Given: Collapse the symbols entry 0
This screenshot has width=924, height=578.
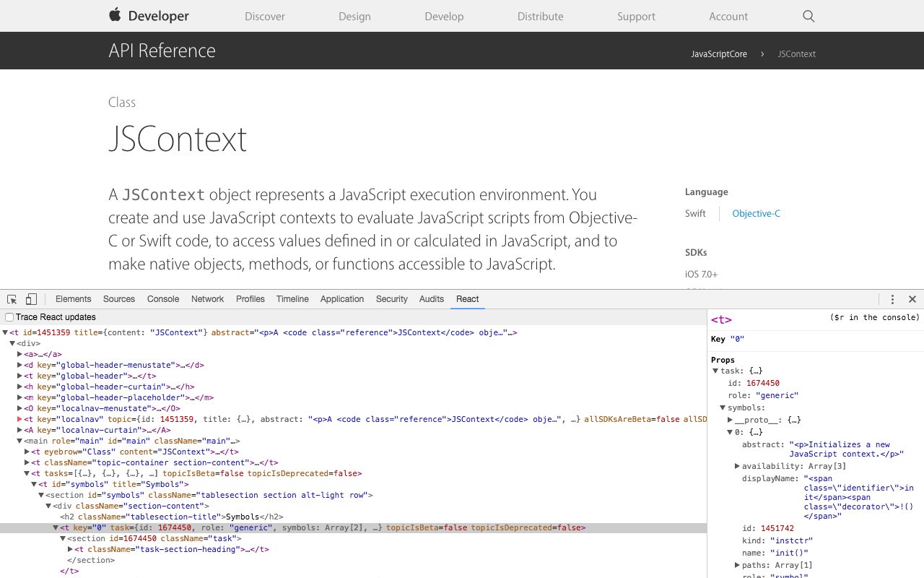Looking at the screenshot, I should pyautogui.click(x=731, y=433).
